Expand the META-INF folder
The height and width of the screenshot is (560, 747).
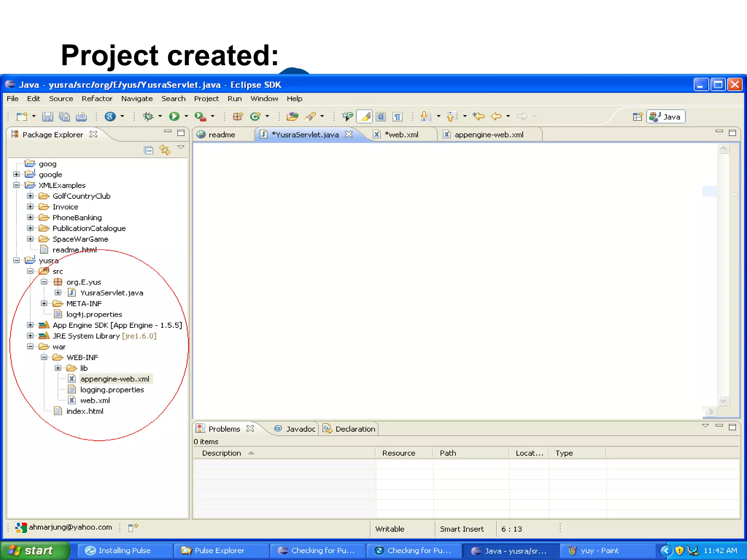pos(44,303)
